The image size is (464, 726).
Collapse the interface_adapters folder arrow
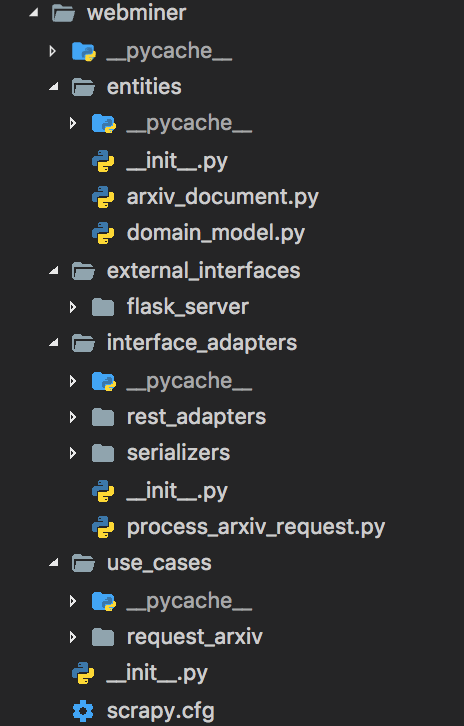tap(54, 343)
